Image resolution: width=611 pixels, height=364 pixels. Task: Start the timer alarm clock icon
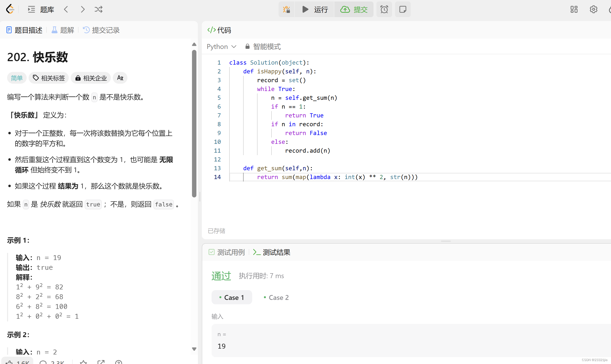coord(384,9)
